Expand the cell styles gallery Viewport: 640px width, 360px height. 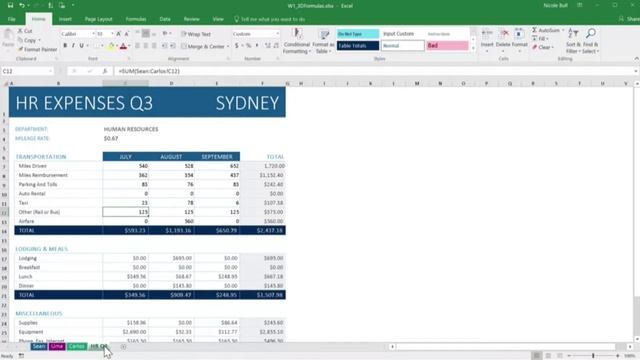tap(473, 49)
